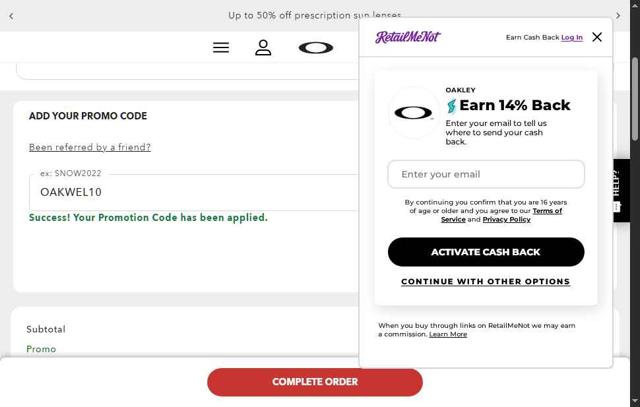Click the round Oakley logo in the cash back card
Viewport: 640px width, 407px height.
pyautogui.click(x=414, y=113)
